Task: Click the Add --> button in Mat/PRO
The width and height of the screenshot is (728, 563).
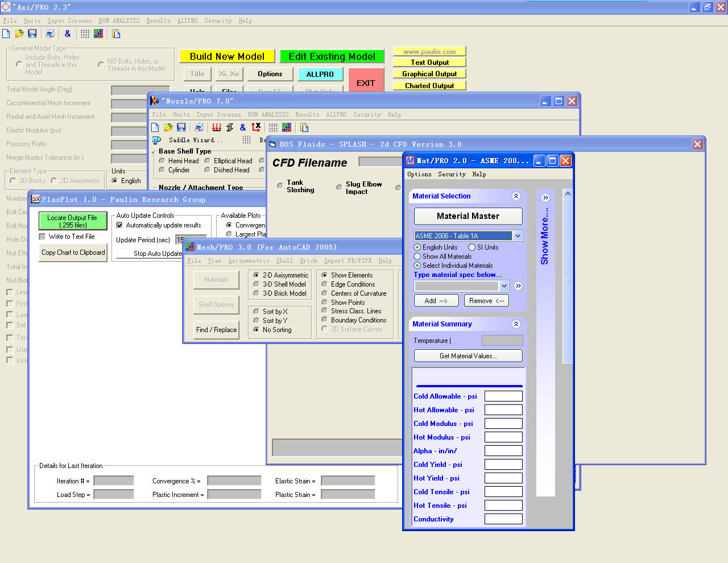Action: (436, 301)
